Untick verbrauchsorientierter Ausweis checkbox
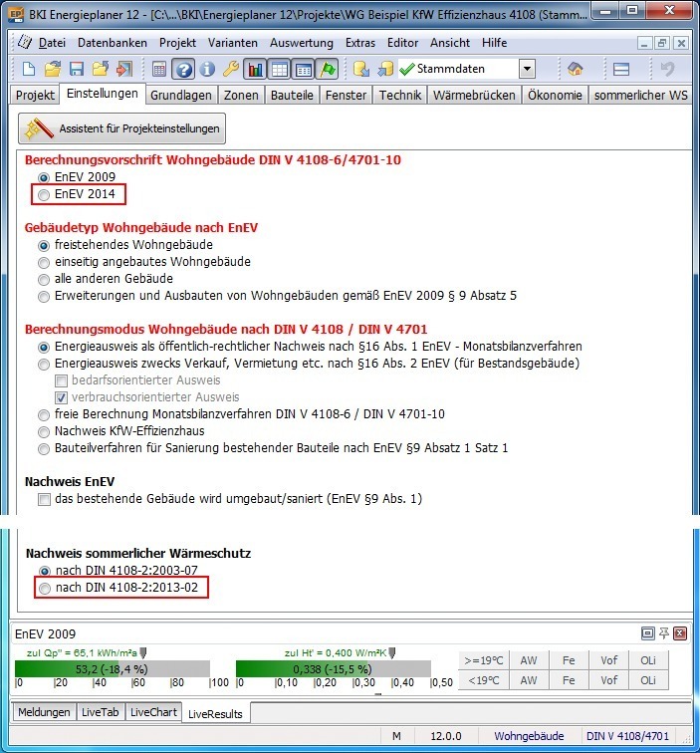The height and width of the screenshot is (753, 700). [x=61, y=397]
